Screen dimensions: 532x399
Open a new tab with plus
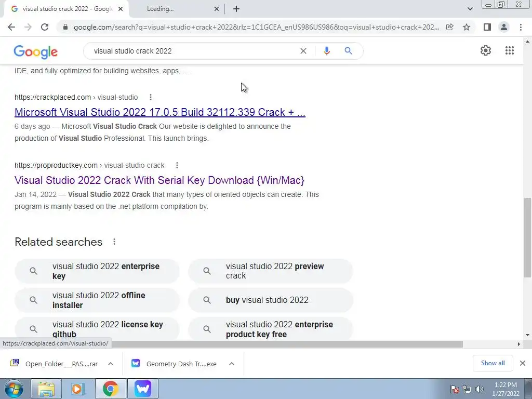pyautogui.click(x=236, y=9)
